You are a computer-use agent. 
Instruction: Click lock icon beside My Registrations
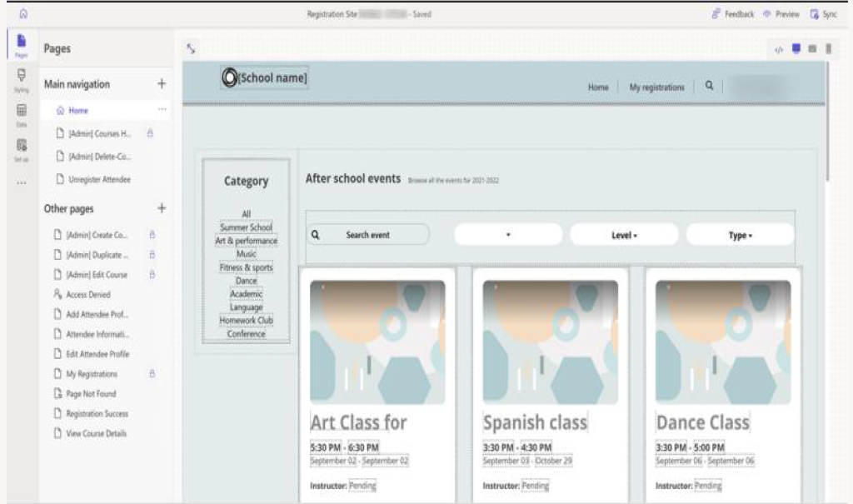click(x=152, y=374)
